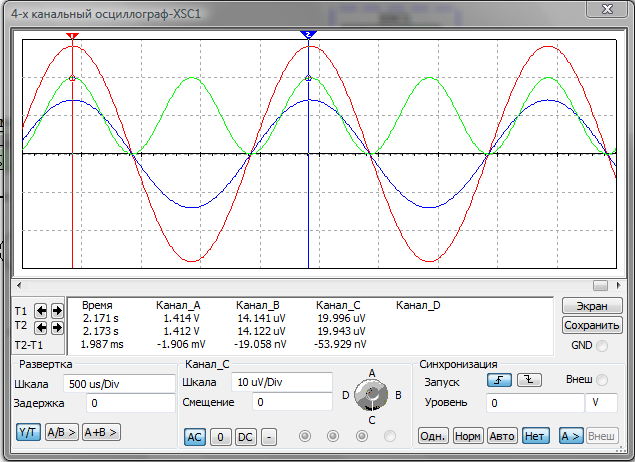This screenshot has height=462, width=635.
Task: Click fourth channel terminal connector circle
Action: click(390, 436)
